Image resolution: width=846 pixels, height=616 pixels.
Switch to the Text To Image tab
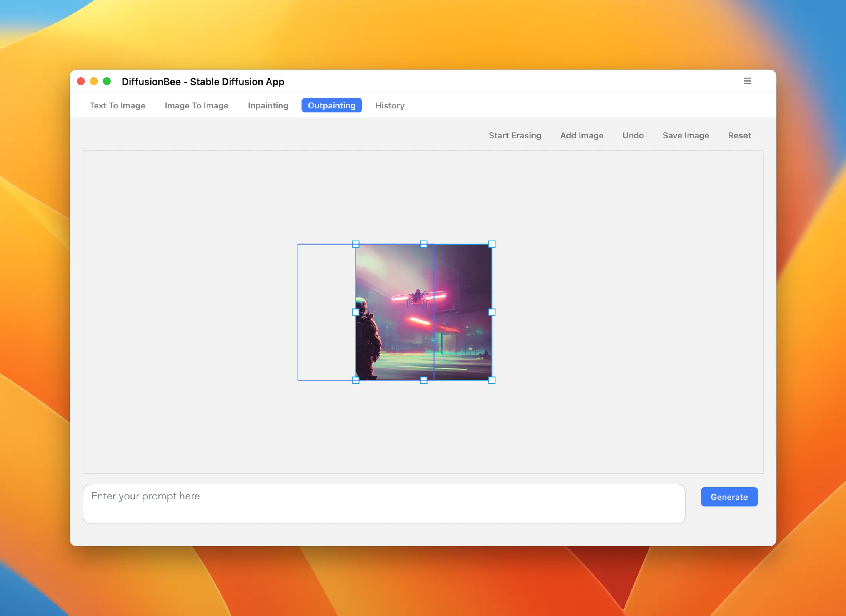click(117, 105)
